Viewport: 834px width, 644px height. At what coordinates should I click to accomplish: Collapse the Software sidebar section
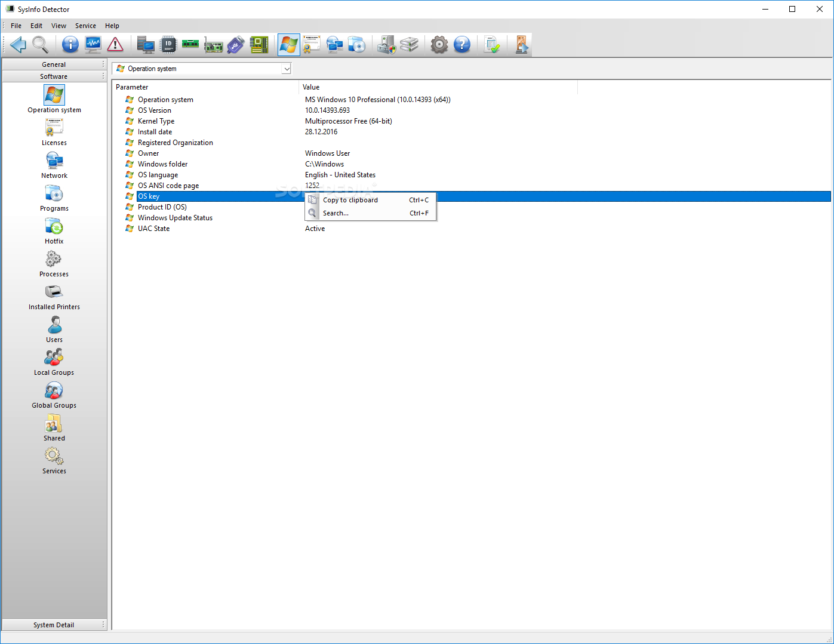pos(54,76)
